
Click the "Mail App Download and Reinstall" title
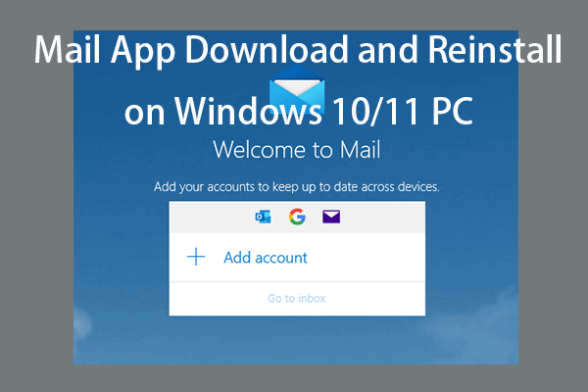298,50
